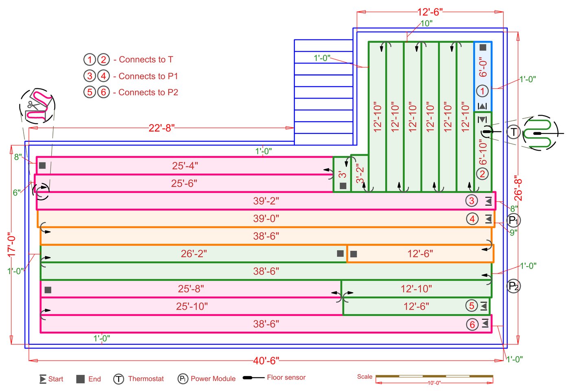The height and width of the screenshot is (392, 570).
Task: Select the Floor sensor symbol in the legend
Action: [253, 378]
